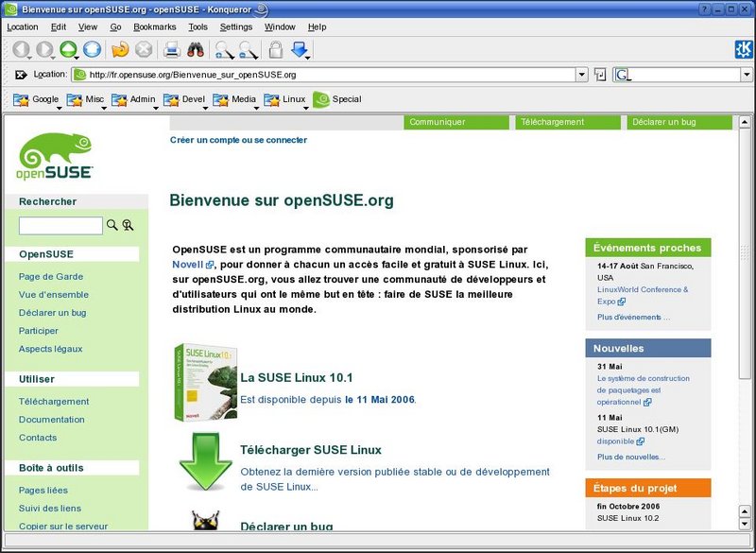Open the Documentation sidebar link
Screen dimensions: 756x553
click(x=52, y=420)
